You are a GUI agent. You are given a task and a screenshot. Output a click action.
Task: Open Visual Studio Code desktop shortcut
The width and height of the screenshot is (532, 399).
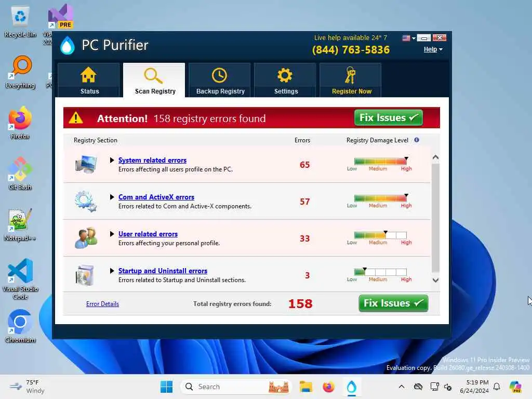(x=20, y=279)
